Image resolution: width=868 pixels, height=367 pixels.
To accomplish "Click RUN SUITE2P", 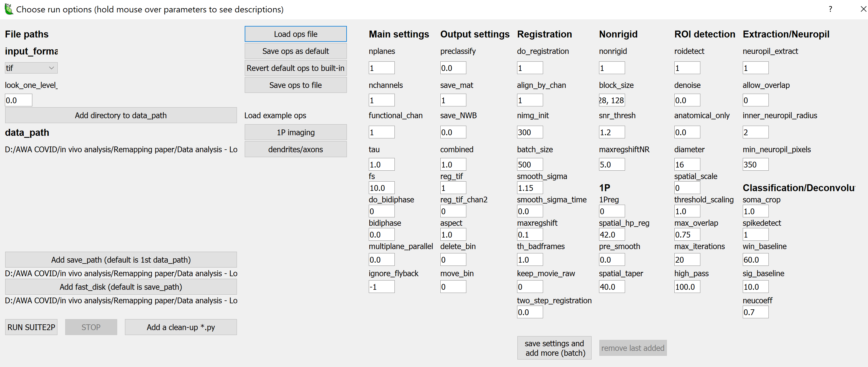I will 31,327.
